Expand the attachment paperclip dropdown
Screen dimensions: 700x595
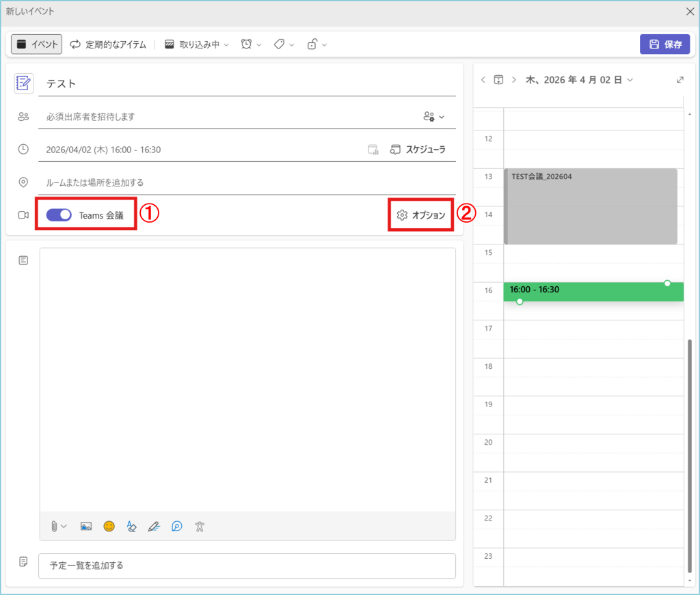coord(59,526)
